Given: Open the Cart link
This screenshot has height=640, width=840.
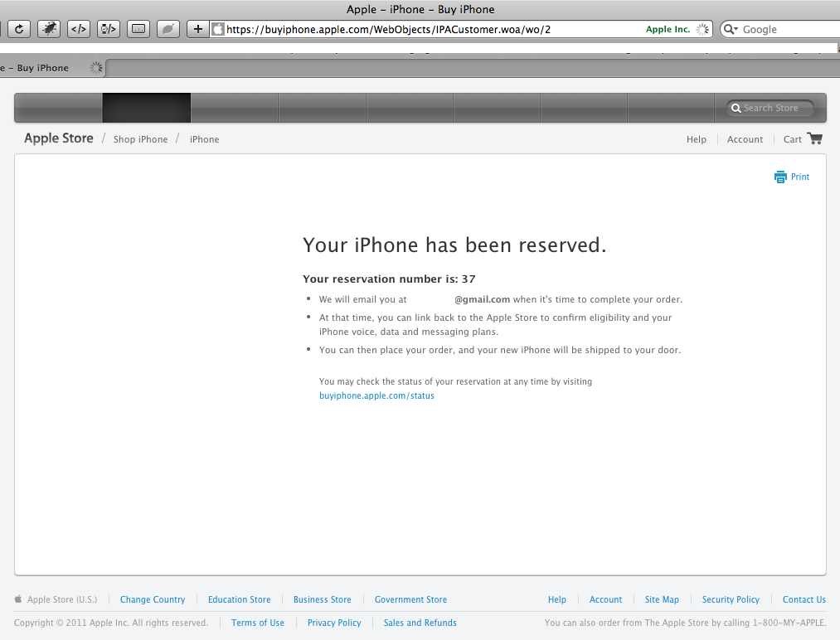Looking at the screenshot, I should pos(793,139).
